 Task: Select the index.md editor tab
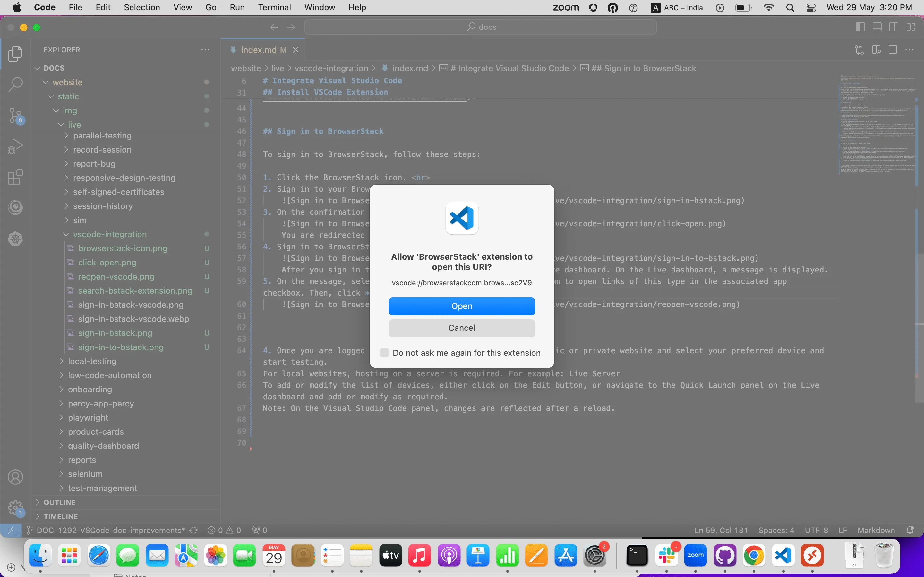259,50
